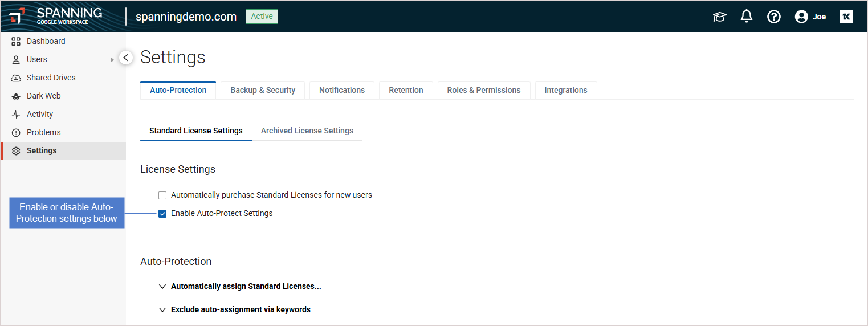Open the Retention tab
868x326 pixels.
(x=406, y=90)
